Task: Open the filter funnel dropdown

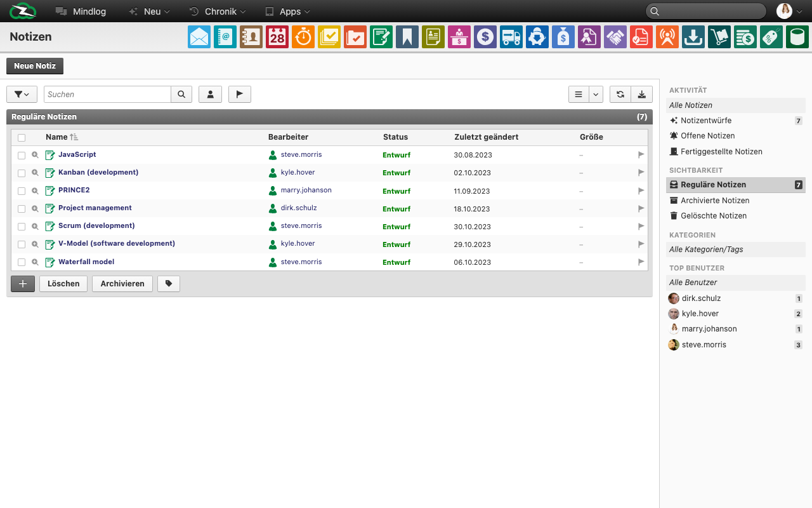Action: pyautogui.click(x=22, y=94)
